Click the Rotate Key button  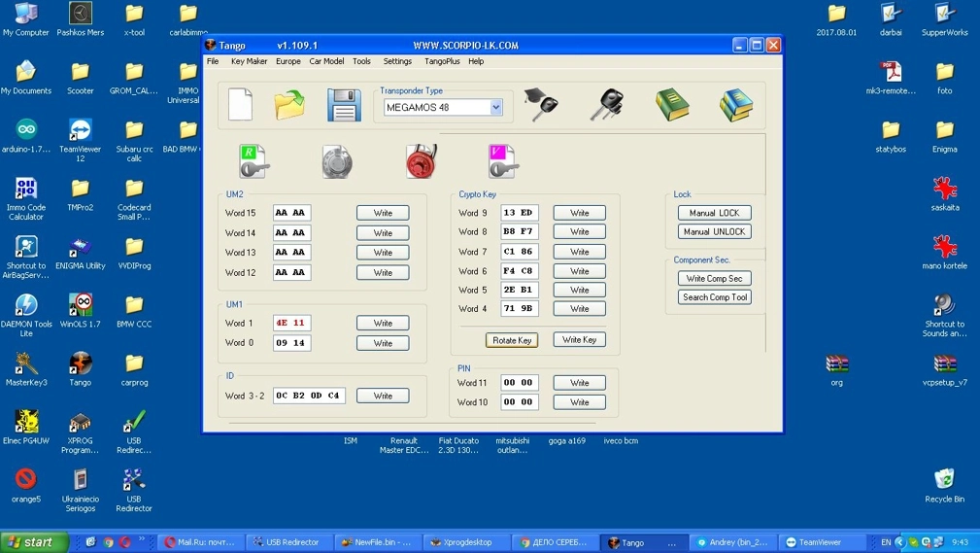click(512, 340)
